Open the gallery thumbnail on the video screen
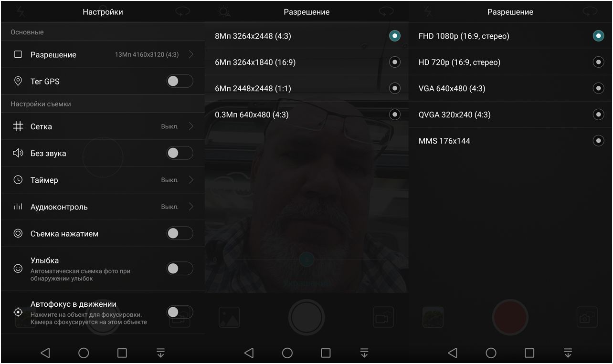The image size is (613, 364). tap(433, 317)
